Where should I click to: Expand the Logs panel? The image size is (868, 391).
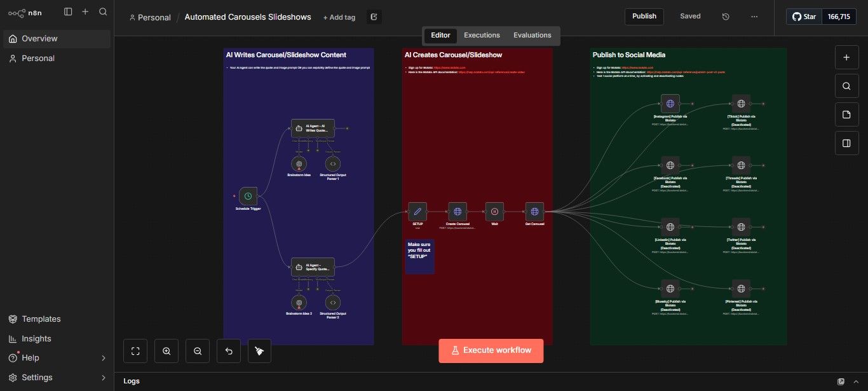click(132, 381)
